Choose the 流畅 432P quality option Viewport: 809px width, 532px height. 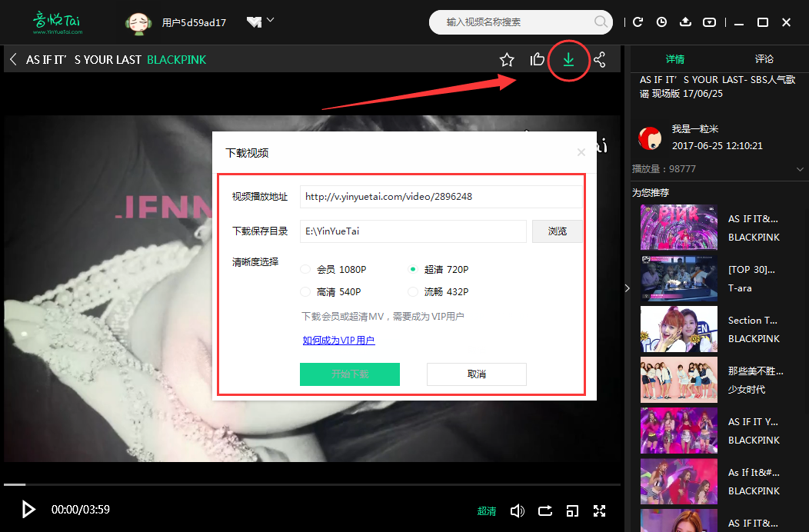click(x=412, y=291)
